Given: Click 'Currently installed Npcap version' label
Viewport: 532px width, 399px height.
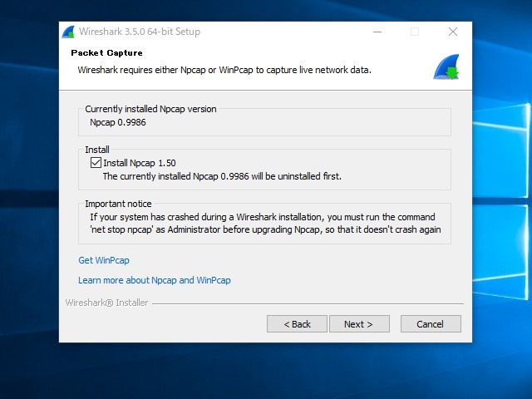Looking at the screenshot, I should pyautogui.click(x=150, y=109).
